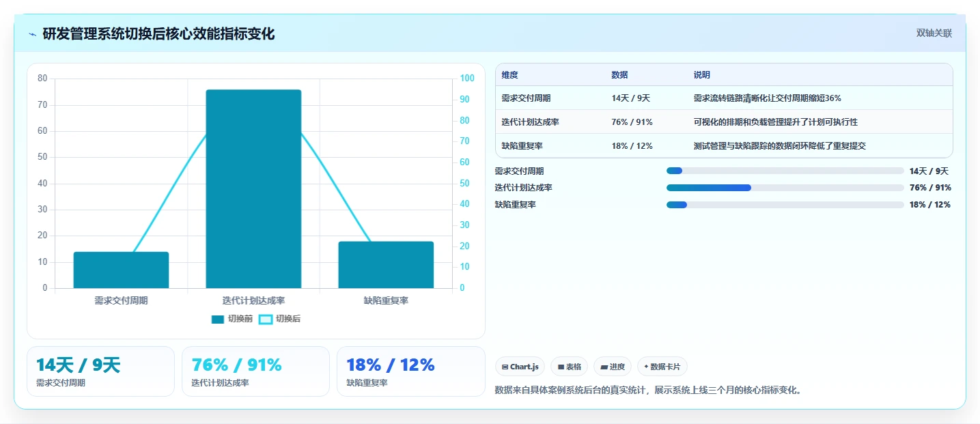The height and width of the screenshot is (424, 980).
Task: Select the 缺陷重复率 table row cell
Action: [x=522, y=146]
